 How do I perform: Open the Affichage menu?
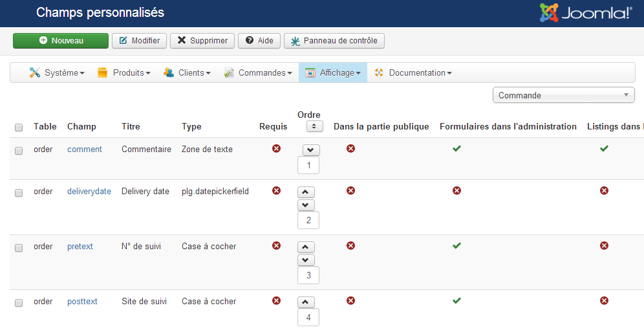point(333,73)
